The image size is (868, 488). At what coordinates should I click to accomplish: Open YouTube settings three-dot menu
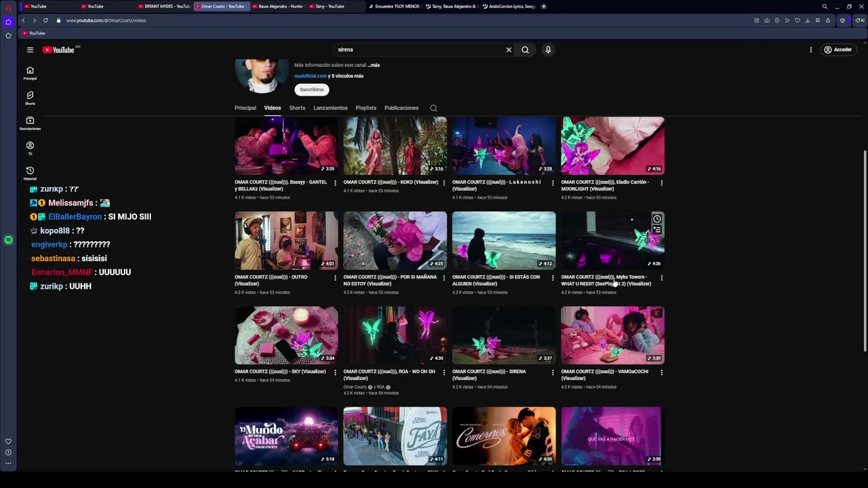pyautogui.click(x=810, y=49)
